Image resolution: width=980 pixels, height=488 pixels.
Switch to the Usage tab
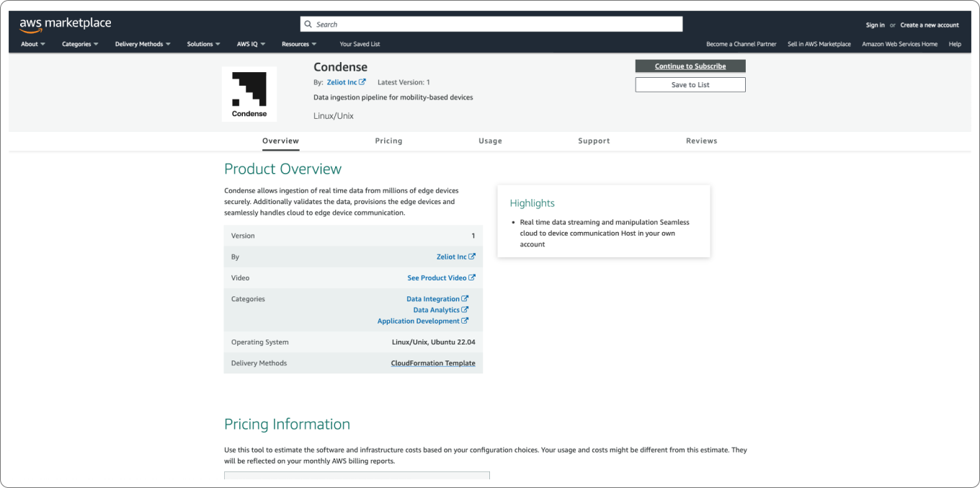click(x=490, y=141)
